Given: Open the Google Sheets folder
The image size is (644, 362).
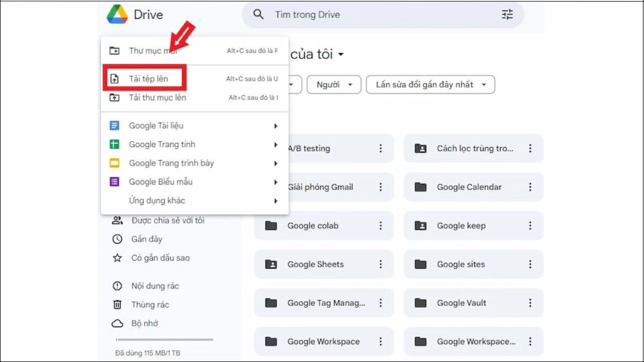Looking at the screenshot, I should coord(324,264).
